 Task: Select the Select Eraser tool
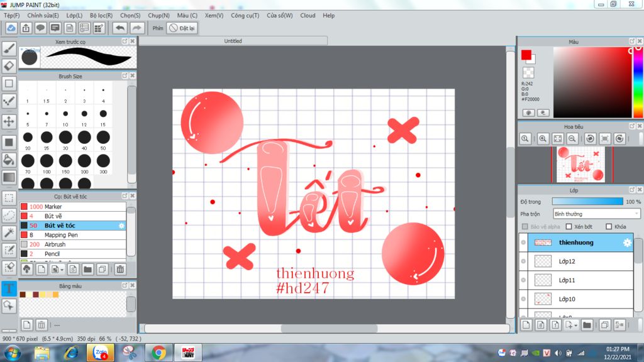click(x=9, y=268)
